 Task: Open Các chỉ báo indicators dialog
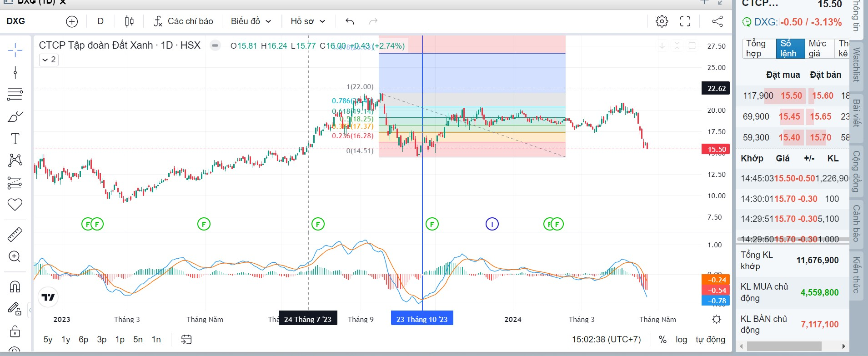pos(183,21)
